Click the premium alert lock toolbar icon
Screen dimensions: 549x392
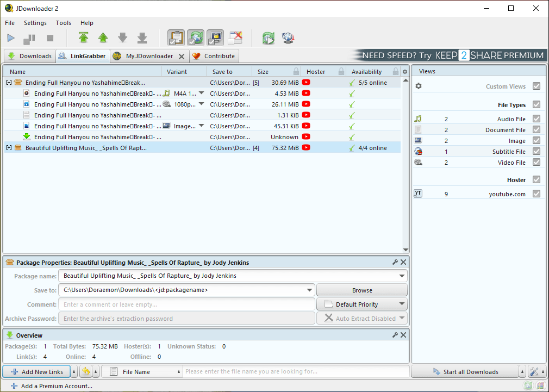pyautogui.click(x=215, y=38)
